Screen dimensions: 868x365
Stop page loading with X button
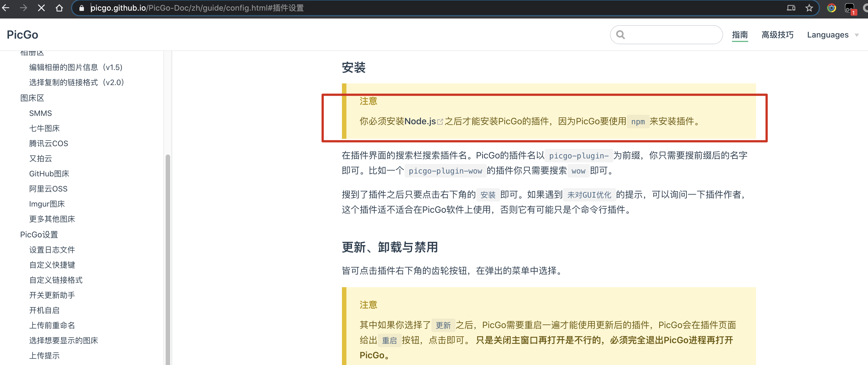41,8
